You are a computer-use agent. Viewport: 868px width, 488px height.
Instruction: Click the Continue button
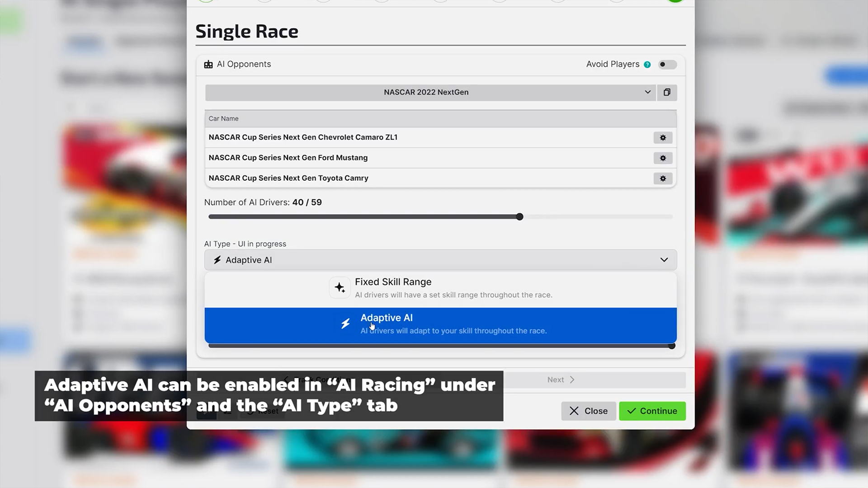pyautogui.click(x=652, y=411)
